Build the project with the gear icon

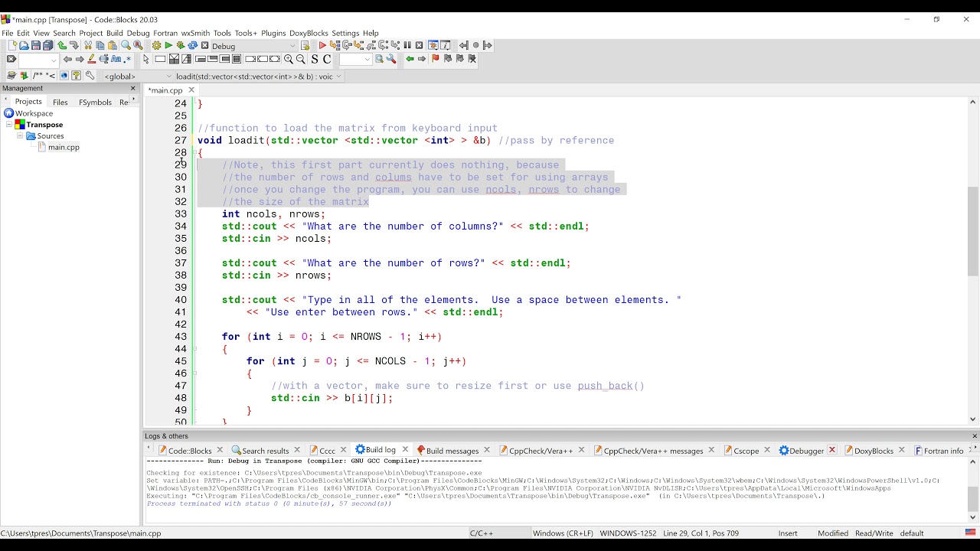[x=156, y=46]
